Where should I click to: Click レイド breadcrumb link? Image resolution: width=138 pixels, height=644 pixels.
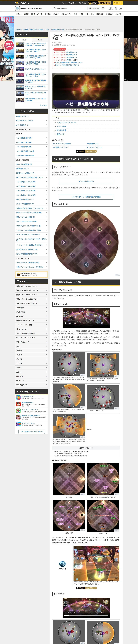(47, 30)
